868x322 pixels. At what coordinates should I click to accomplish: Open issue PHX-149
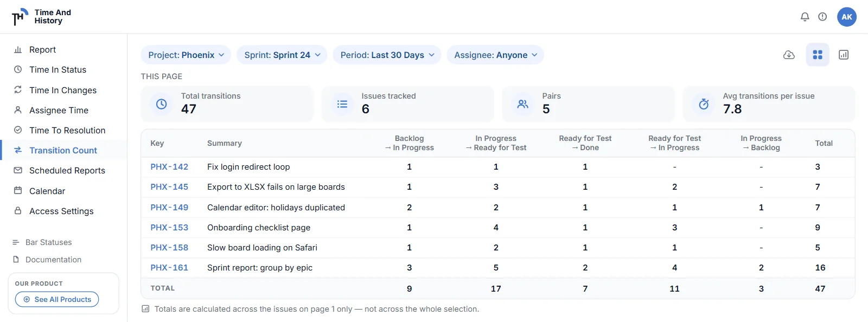pyautogui.click(x=169, y=207)
